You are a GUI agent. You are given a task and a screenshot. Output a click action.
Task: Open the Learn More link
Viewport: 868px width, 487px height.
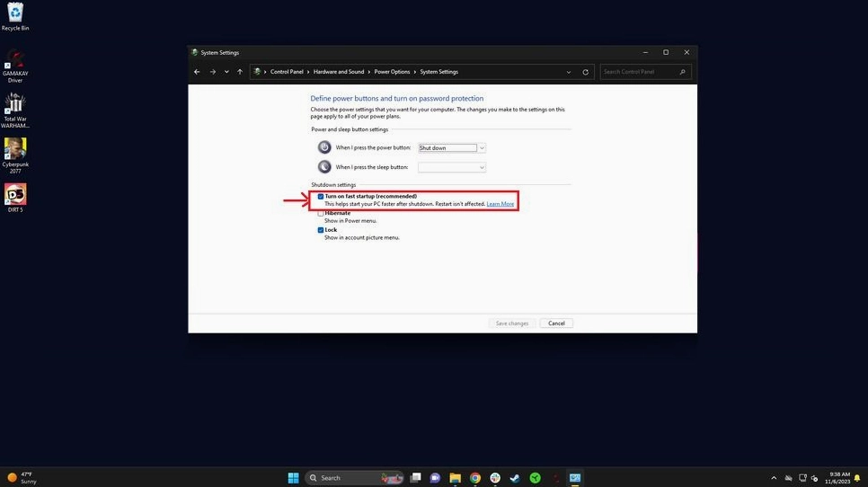[500, 205]
